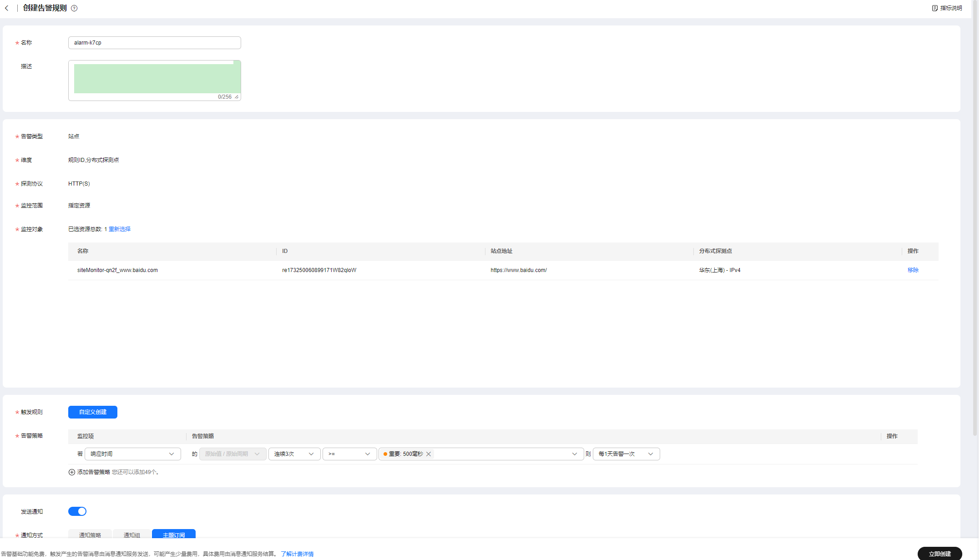Open the 了解计费详情 link

click(x=297, y=554)
